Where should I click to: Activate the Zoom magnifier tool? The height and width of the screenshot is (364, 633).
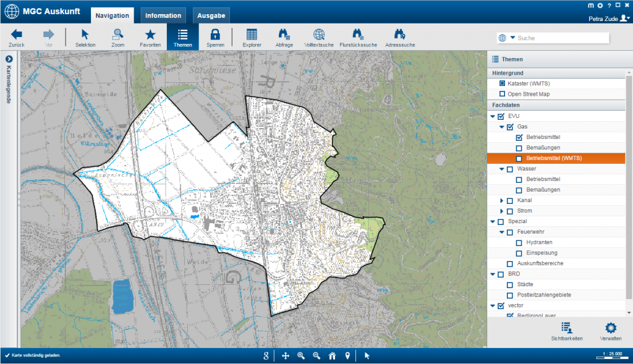point(117,35)
